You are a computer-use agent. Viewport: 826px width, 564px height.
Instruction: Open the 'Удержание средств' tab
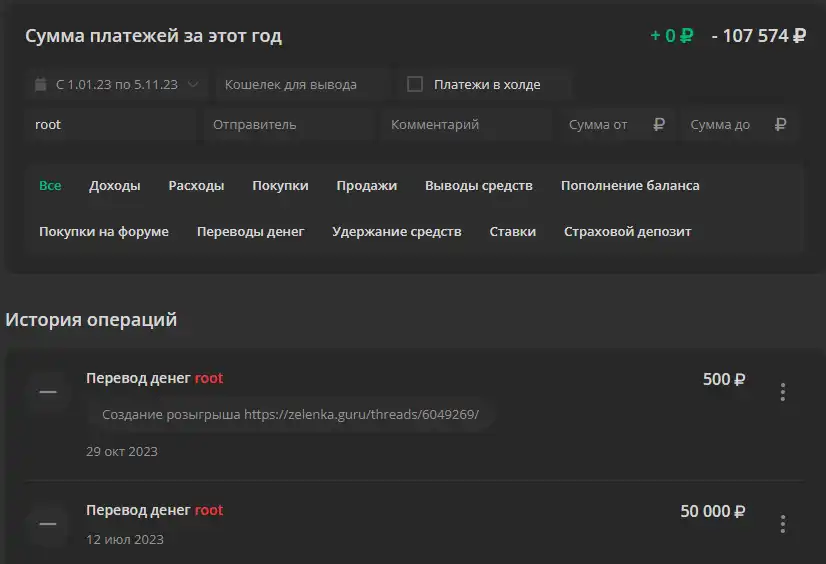tap(397, 231)
